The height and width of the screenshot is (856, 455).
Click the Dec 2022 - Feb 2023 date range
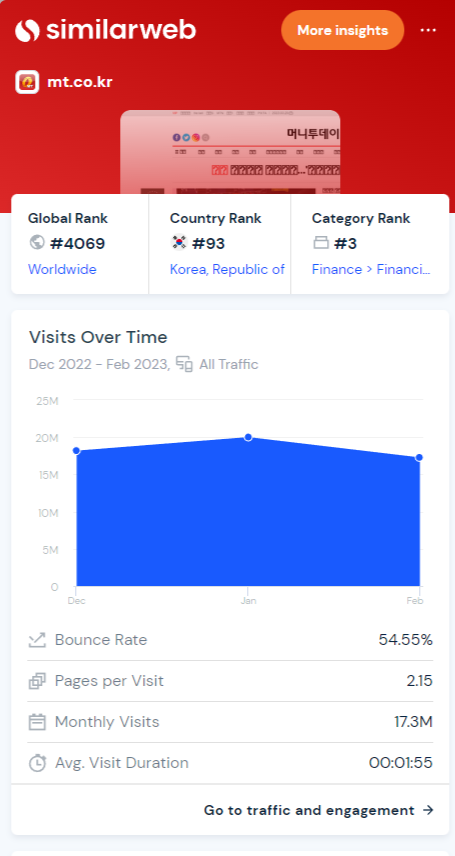point(99,364)
